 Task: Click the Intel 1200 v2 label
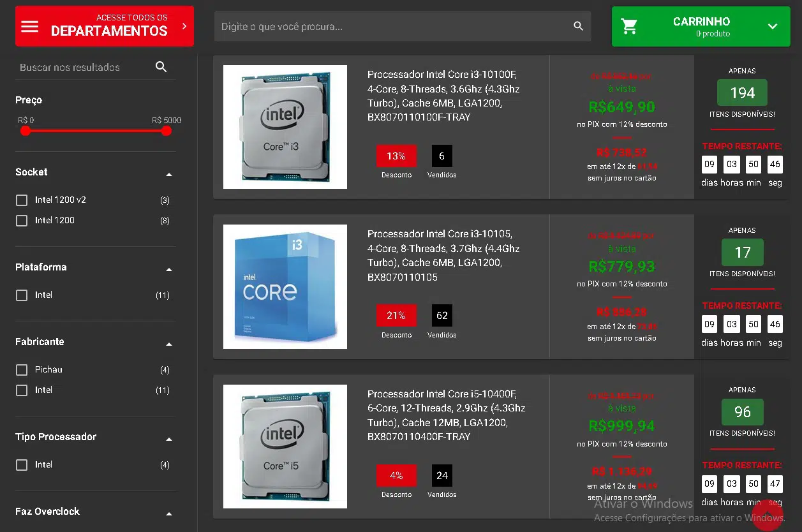[x=61, y=200]
